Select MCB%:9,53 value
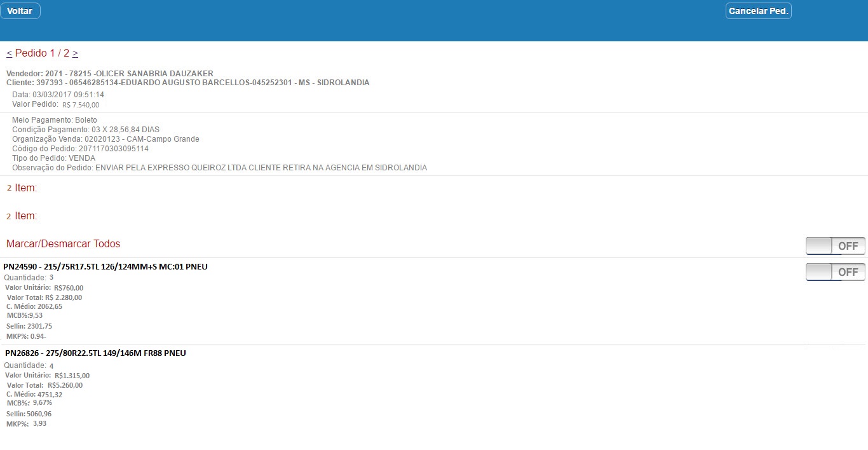The image size is (868, 450). [x=25, y=315]
